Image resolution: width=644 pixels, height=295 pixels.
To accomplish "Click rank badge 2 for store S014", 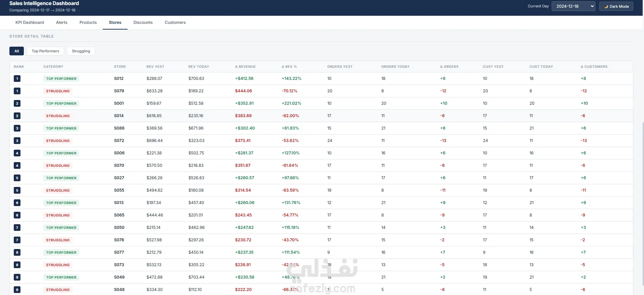I will tap(17, 116).
